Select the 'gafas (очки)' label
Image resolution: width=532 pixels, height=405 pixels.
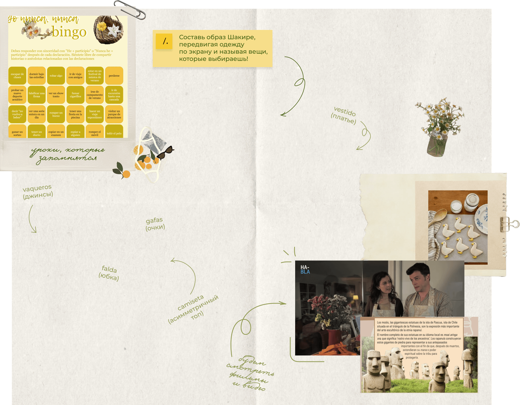point(155,224)
